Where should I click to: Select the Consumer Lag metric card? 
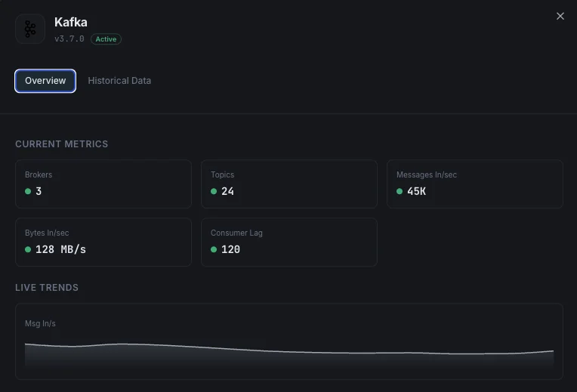click(x=288, y=242)
